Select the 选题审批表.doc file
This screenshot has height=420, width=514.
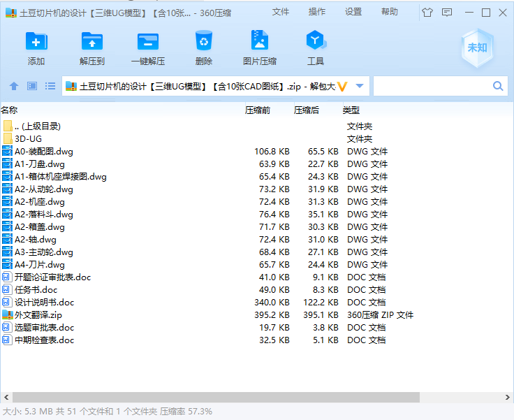coord(44,327)
